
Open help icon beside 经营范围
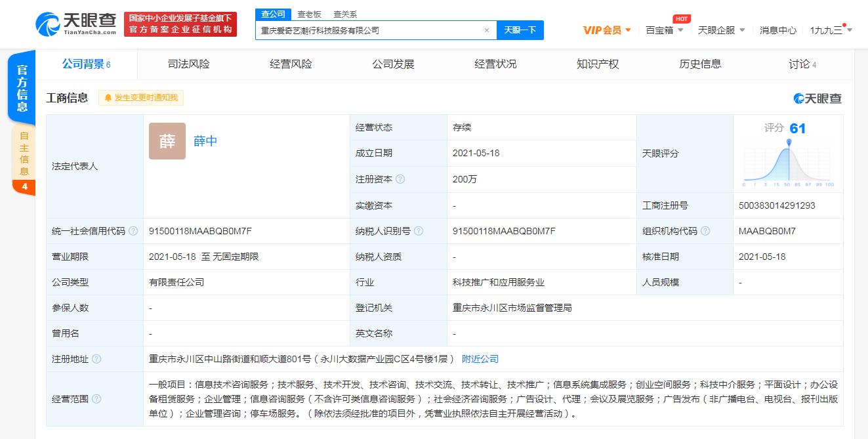[x=96, y=399]
